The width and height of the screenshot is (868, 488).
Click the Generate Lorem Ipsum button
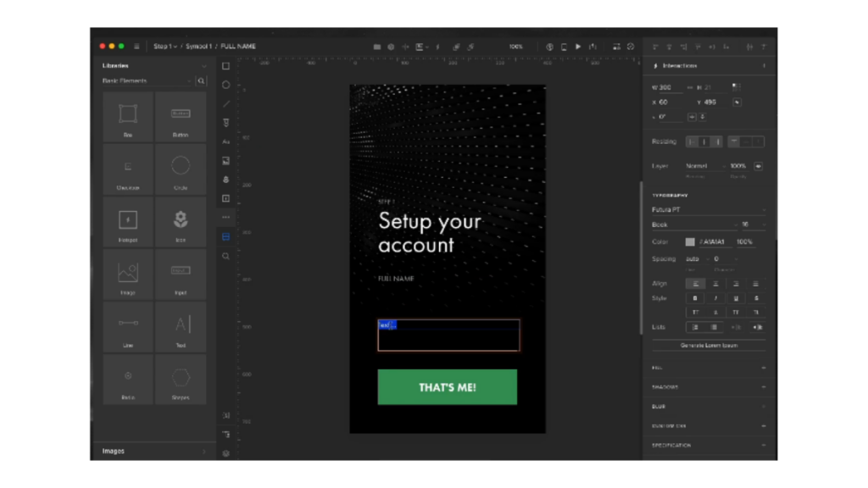pyautogui.click(x=709, y=346)
